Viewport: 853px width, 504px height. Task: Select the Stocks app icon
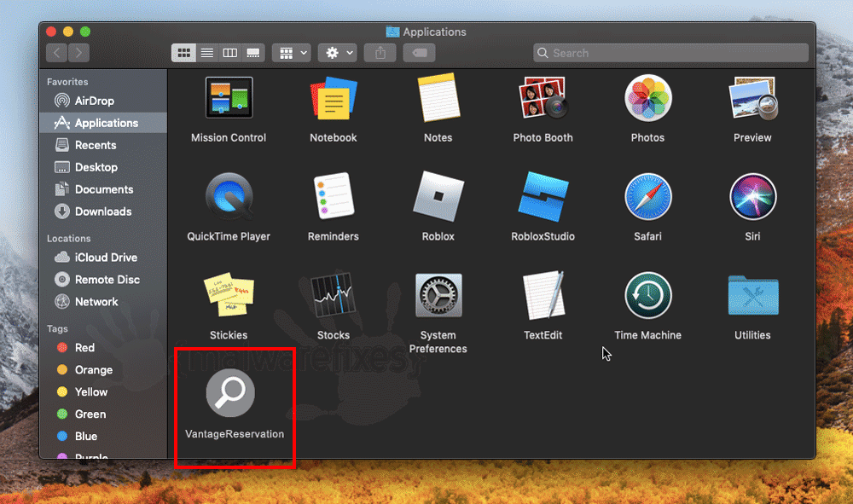[334, 295]
